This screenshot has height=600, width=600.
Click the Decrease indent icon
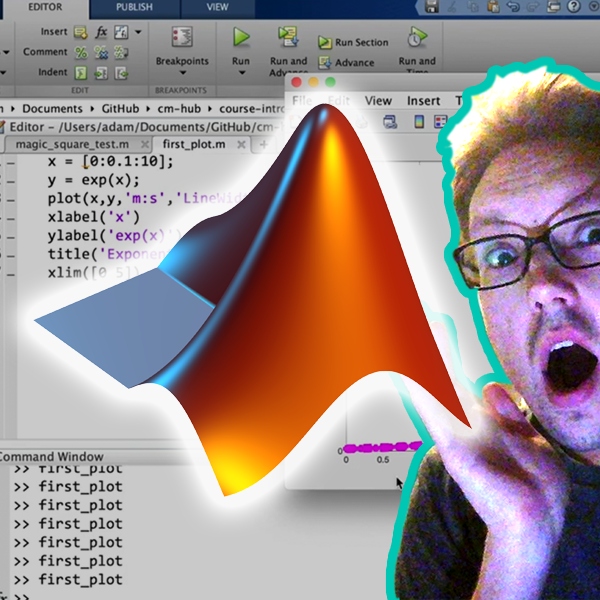point(121,73)
